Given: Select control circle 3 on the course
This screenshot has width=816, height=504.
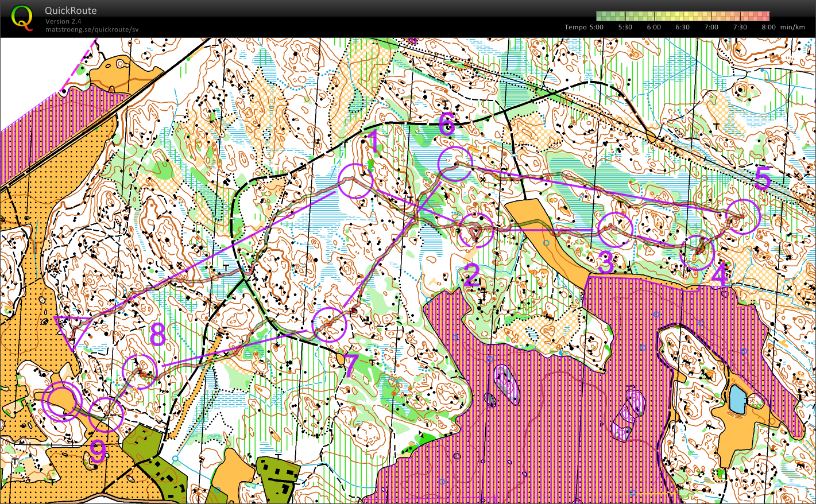Looking at the screenshot, I should coord(615,229).
